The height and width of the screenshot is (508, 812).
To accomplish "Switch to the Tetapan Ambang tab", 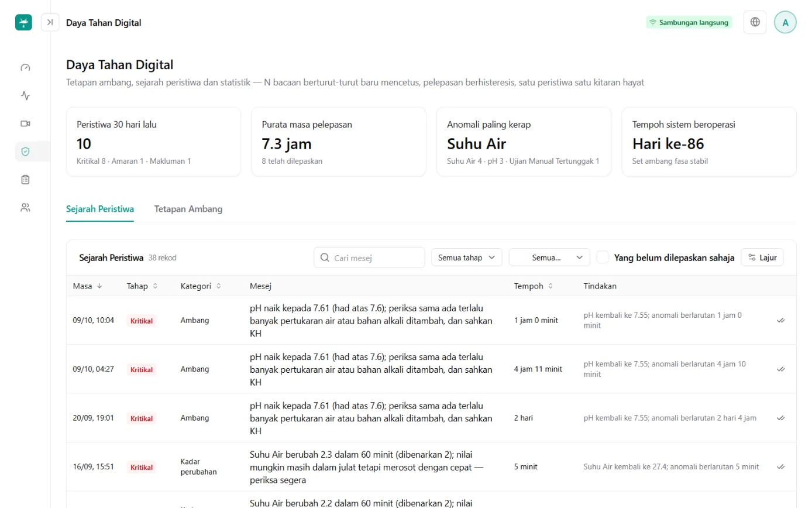I will click(x=188, y=209).
